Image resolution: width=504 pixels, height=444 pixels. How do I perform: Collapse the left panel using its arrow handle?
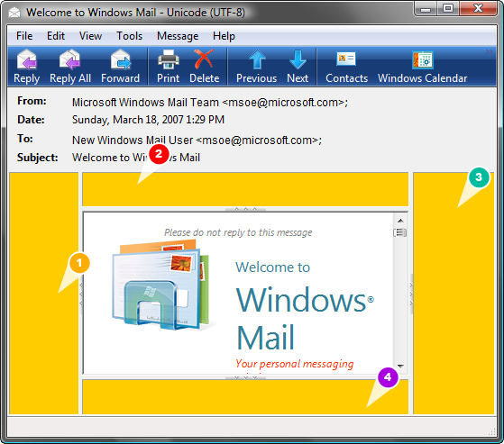coord(80,294)
